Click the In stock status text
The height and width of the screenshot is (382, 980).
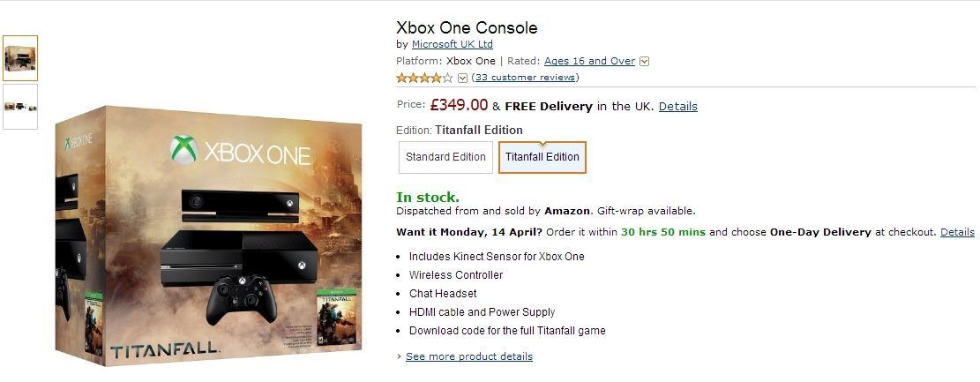(428, 197)
